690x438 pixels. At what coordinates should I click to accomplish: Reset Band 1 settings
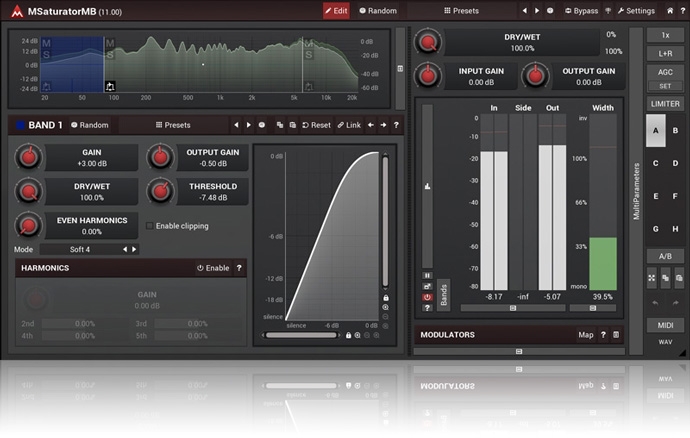click(315, 125)
